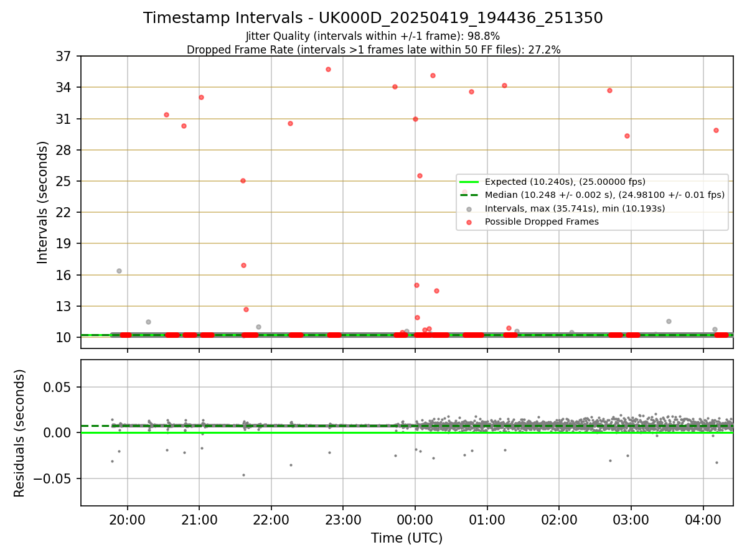747x560 pixels.
Task: Click the gray dot marker in legend
Action: [x=469, y=208]
